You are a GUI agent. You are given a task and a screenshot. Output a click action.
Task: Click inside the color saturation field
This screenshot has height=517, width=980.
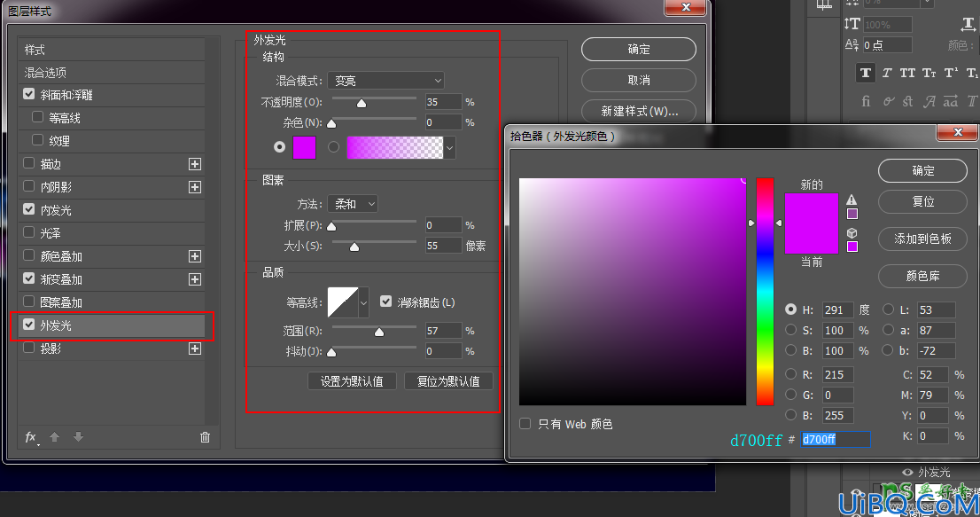click(633, 292)
